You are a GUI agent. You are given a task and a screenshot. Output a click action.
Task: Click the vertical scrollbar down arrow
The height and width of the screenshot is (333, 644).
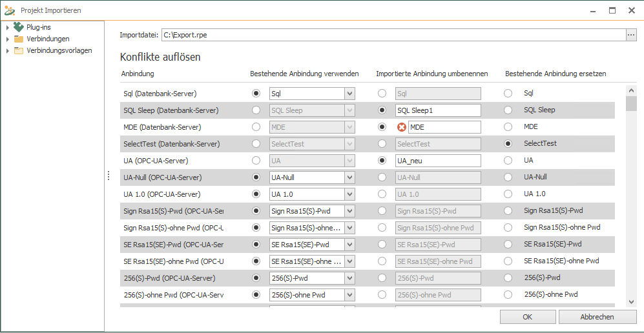click(631, 302)
